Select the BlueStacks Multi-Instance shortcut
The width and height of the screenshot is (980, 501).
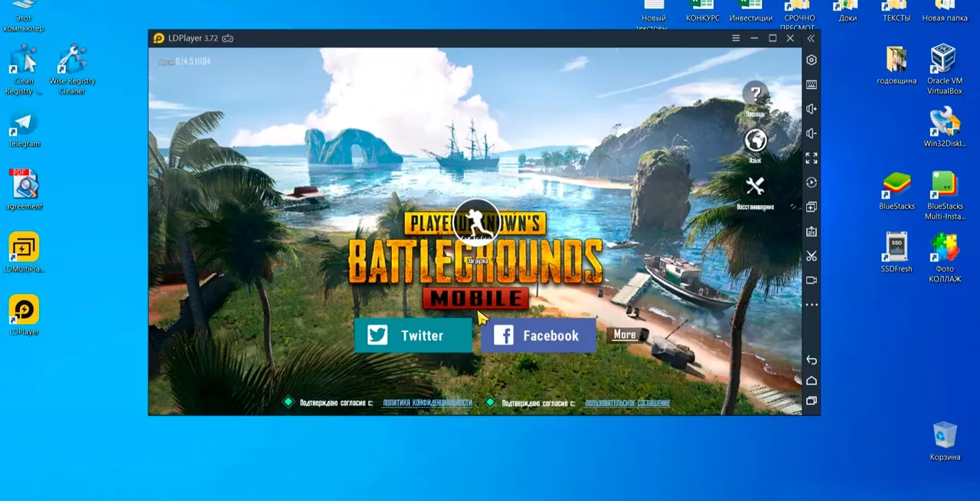(x=945, y=196)
